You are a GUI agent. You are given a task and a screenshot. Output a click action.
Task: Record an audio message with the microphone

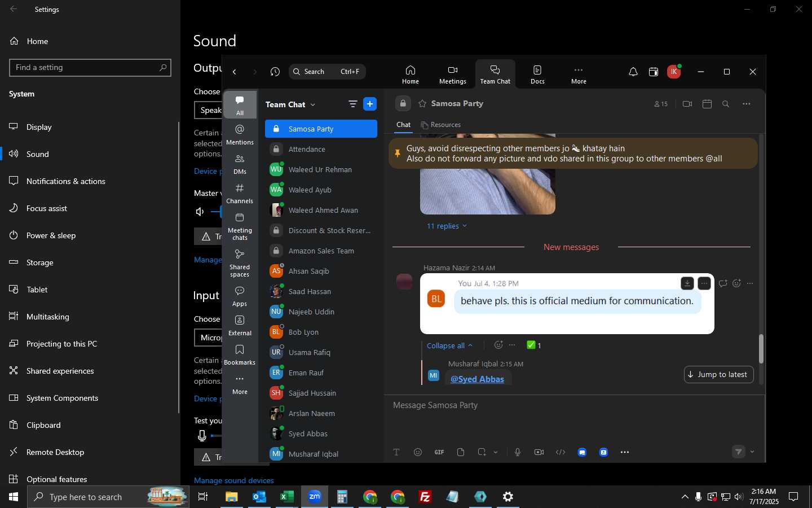tap(518, 452)
